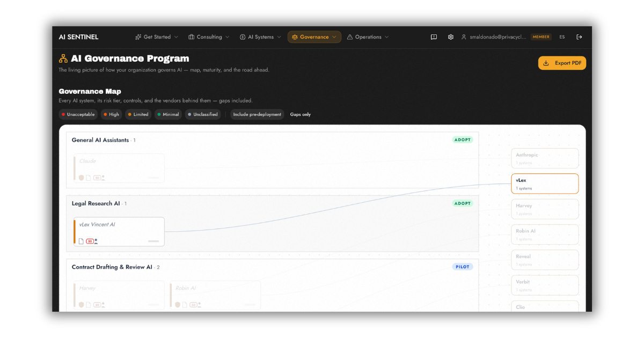Toggle the Unacceptable risk filter
Image resolution: width=644 pixels, height=338 pixels.
78,114
